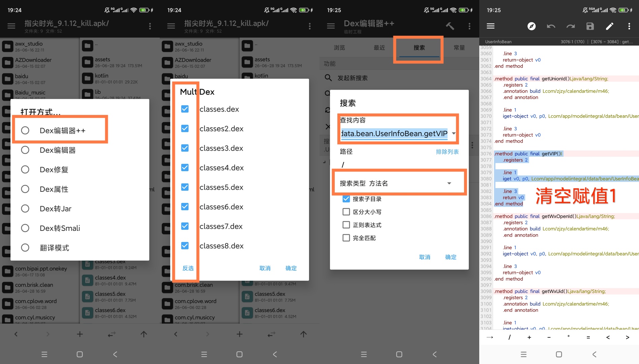Cancel the 搜索 dialog with 取消
Viewport: 639px width, 364px height.
tap(425, 257)
